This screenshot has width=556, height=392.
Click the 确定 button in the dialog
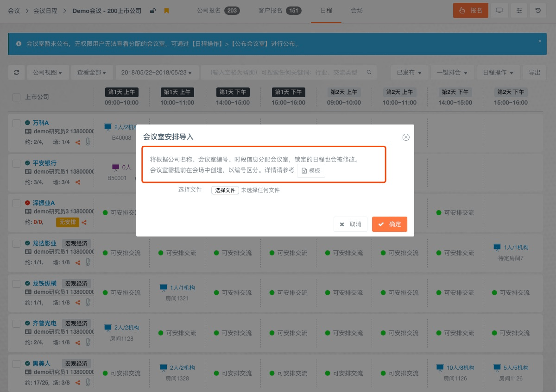[x=389, y=224]
